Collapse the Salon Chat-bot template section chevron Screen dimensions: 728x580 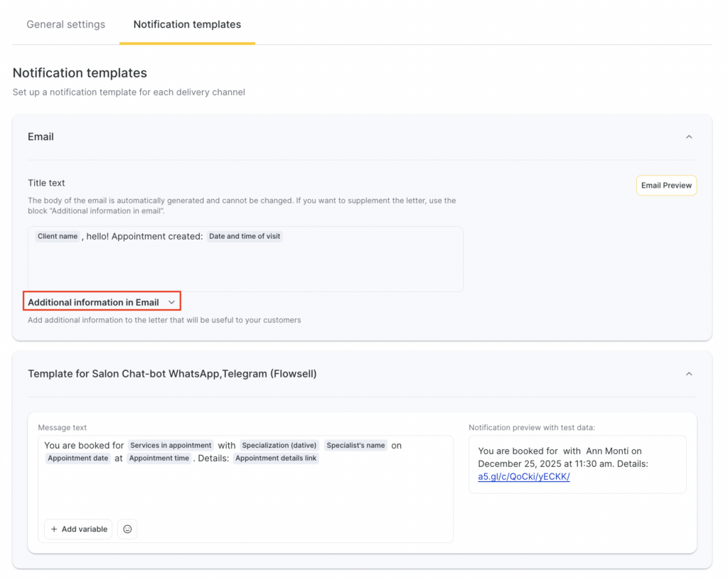tap(688, 373)
